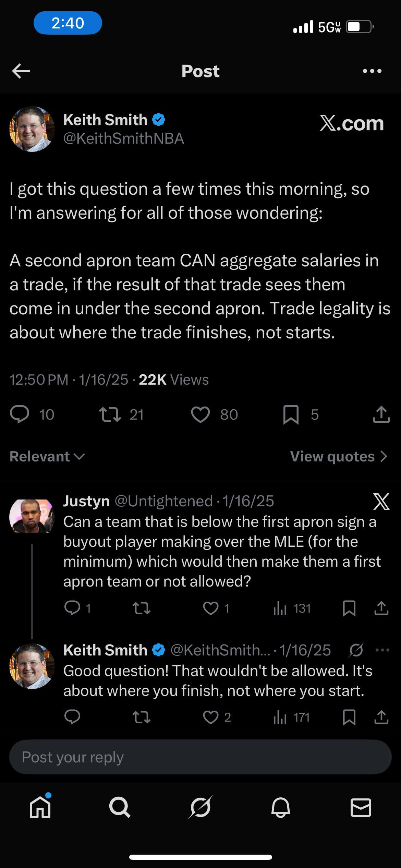Tap the Grok icon on Keith's reply
Screen dimensions: 401x868
click(356, 650)
